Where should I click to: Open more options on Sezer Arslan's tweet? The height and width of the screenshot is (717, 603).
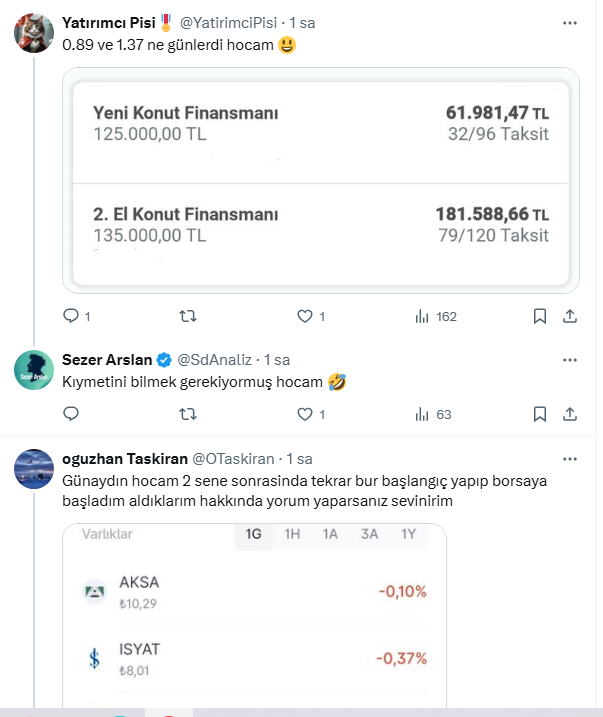tap(569, 359)
